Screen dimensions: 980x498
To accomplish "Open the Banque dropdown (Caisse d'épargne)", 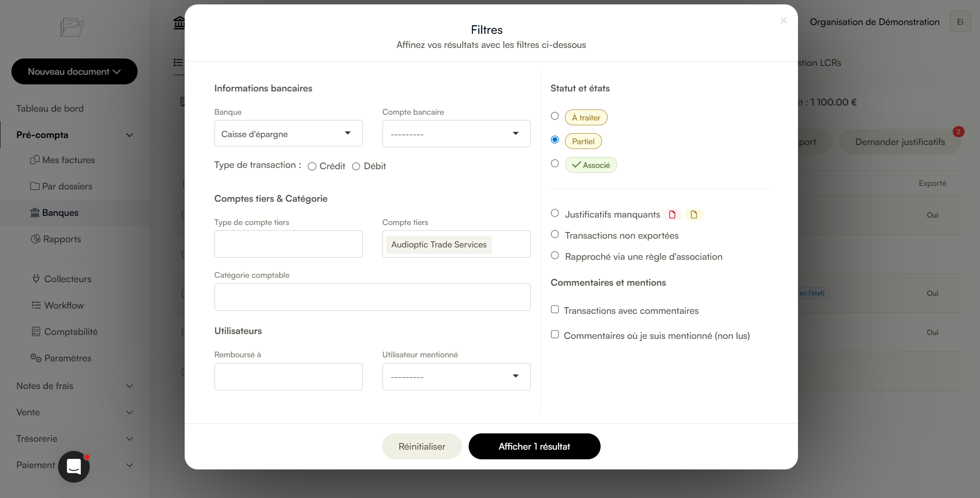I will 288,134.
